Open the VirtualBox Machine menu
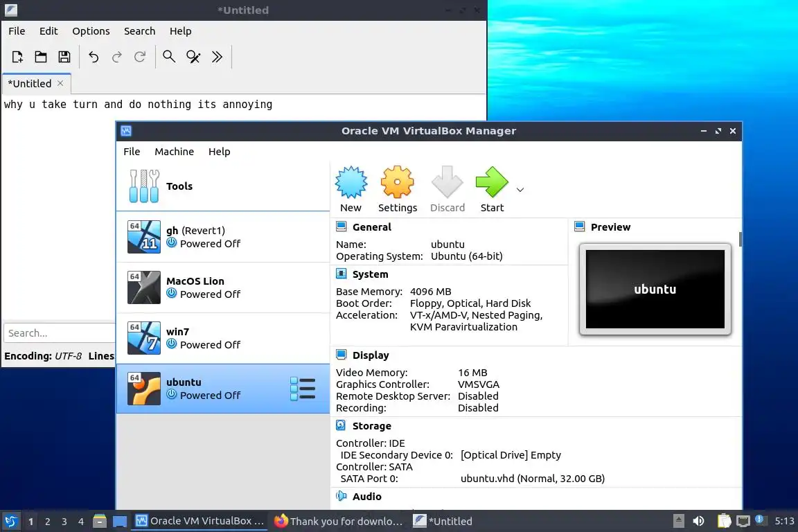Viewport: 798px width, 532px height. coord(174,152)
